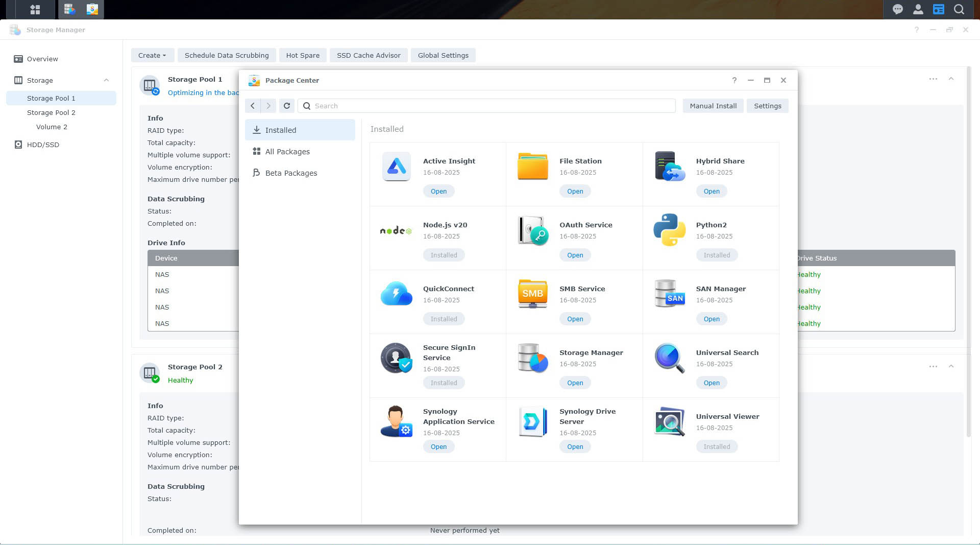Click the Device column header

click(193, 258)
